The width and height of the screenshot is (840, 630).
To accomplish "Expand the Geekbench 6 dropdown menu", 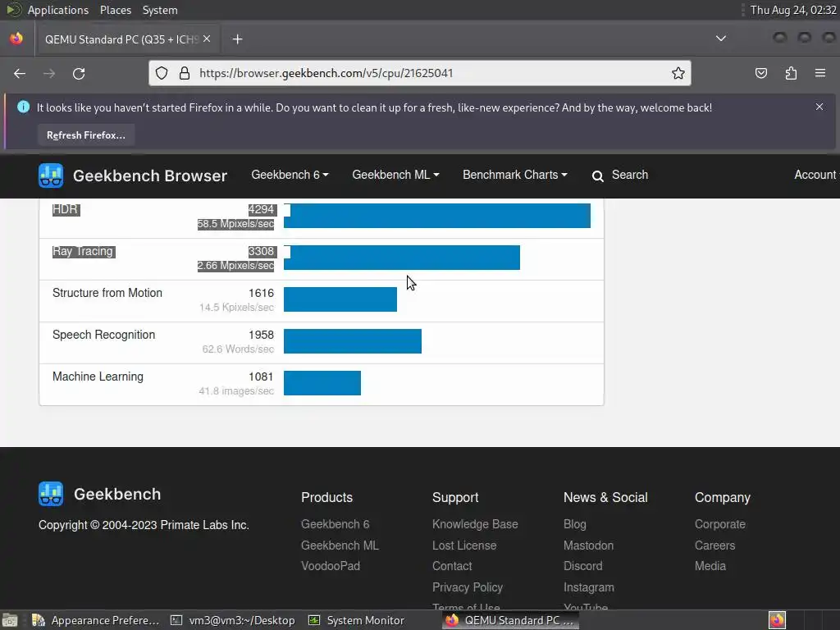I will point(290,175).
